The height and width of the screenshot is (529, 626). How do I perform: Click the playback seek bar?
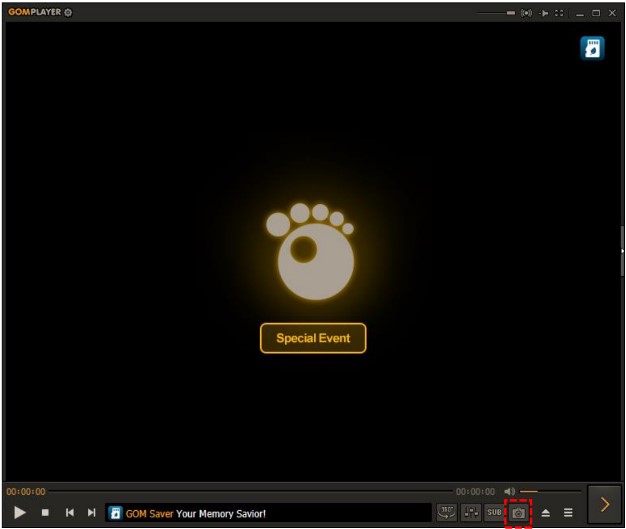(x=250, y=492)
